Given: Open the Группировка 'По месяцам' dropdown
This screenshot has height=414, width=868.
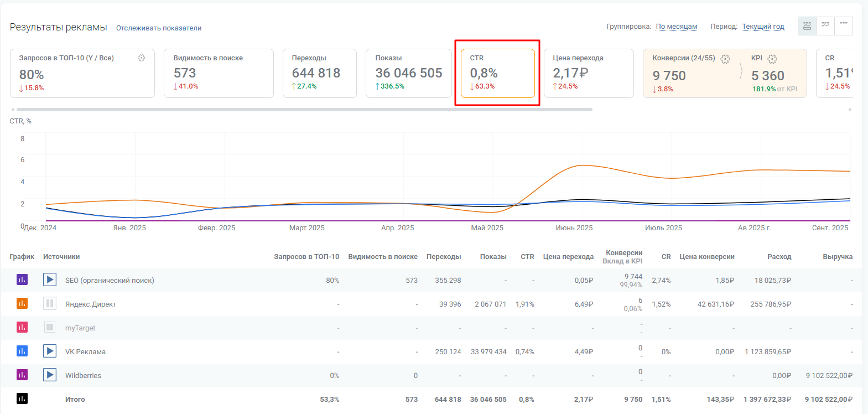Looking at the screenshot, I should click(676, 27).
